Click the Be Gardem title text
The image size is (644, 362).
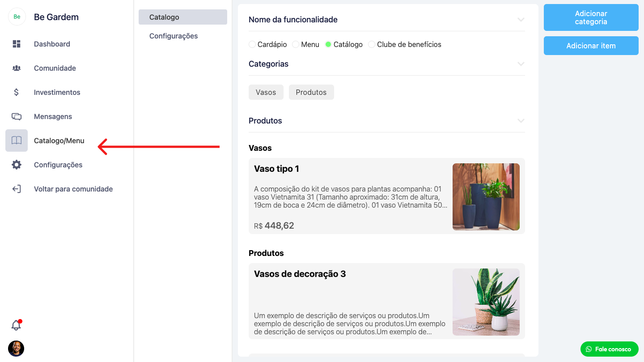coord(56,17)
